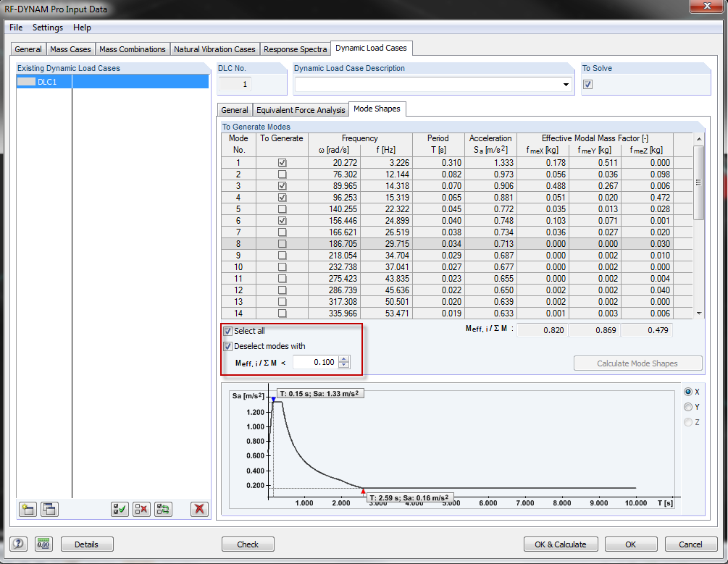The image size is (728, 564).
Task: Invert the mode selection with the swap icon
Action: coord(163,509)
